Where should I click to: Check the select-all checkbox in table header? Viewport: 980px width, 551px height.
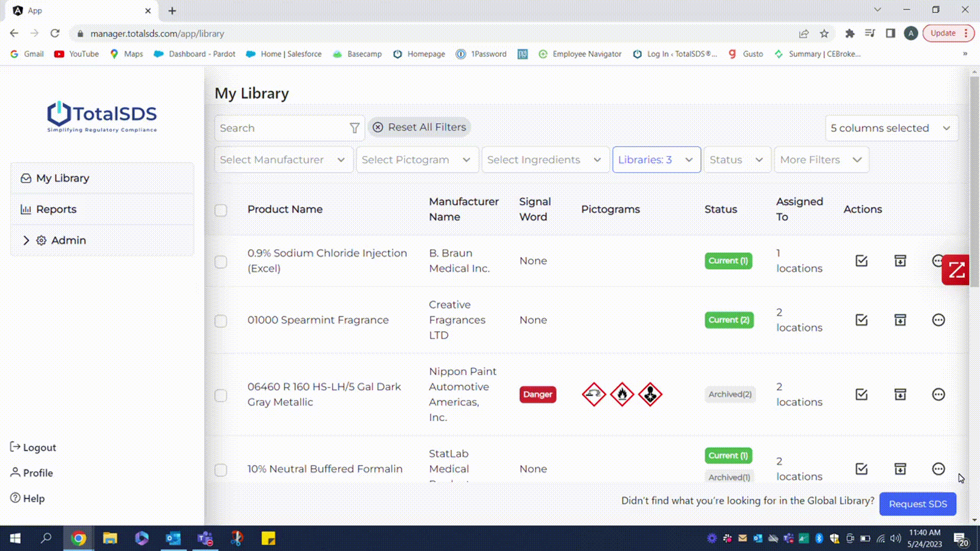220,210
